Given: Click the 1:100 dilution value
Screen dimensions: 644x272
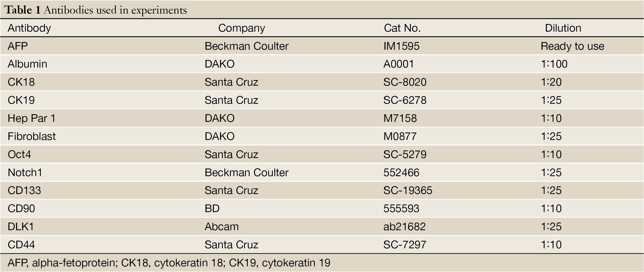Looking at the screenshot, I should pos(554,64).
